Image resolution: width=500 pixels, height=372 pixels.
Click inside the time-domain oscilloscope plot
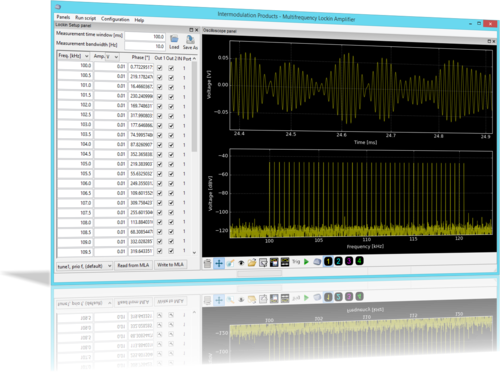point(361,87)
